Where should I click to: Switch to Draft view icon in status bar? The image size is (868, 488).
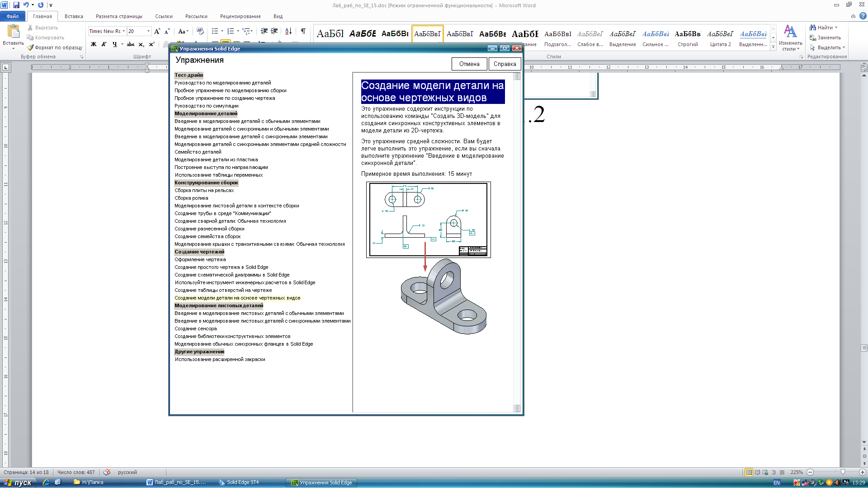[x=782, y=472]
